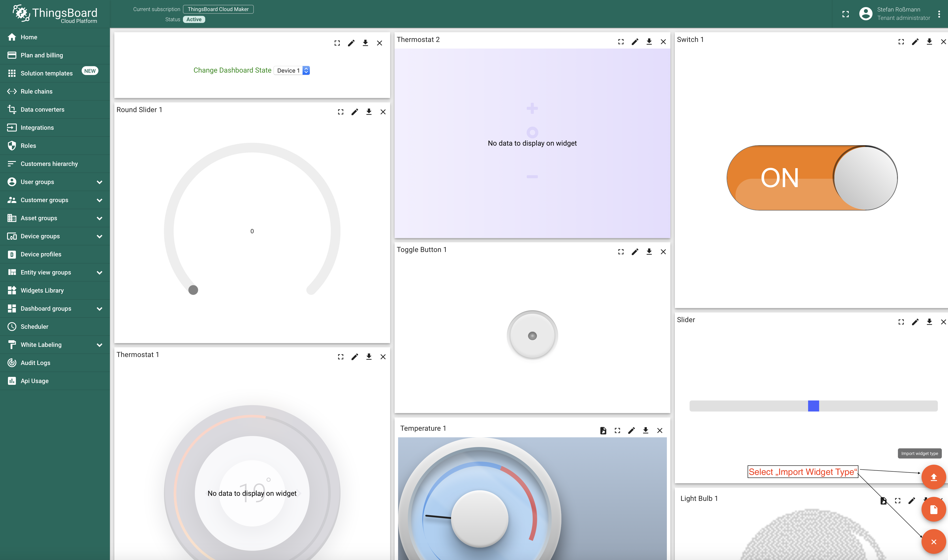Open the Device 1 state dropdown
Viewport: 948px width, 560px height.
[x=292, y=71]
